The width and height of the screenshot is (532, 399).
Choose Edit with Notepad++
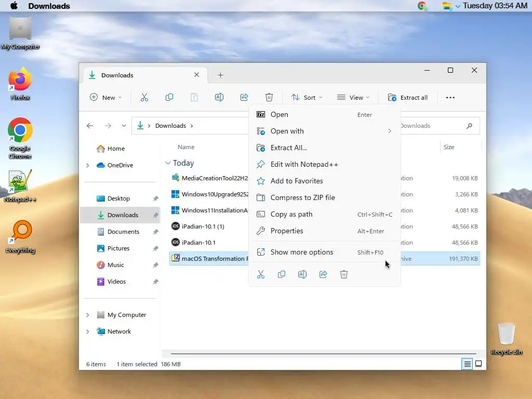tap(324, 164)
